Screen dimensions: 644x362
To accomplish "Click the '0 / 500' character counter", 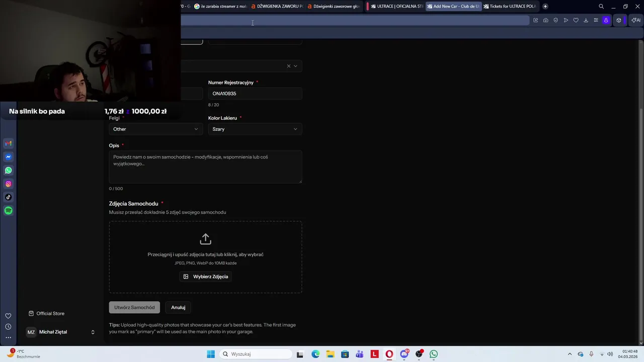I will point(116,189).
